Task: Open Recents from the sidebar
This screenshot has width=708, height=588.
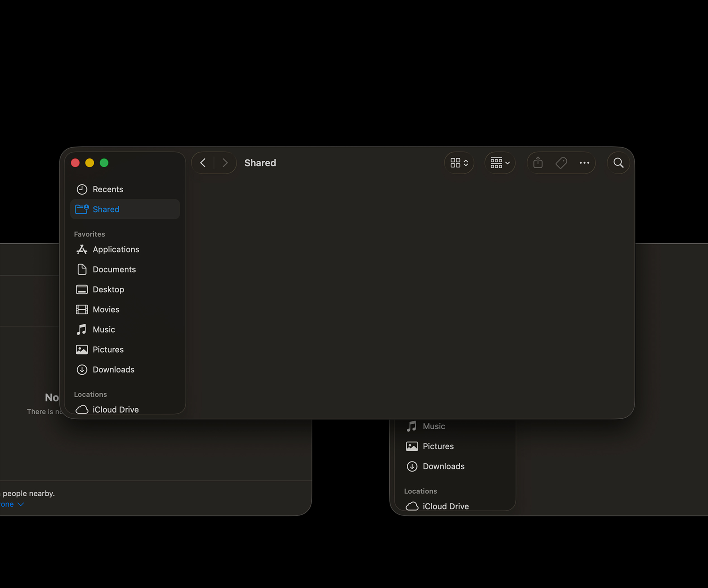Action: tap(108, 189)
